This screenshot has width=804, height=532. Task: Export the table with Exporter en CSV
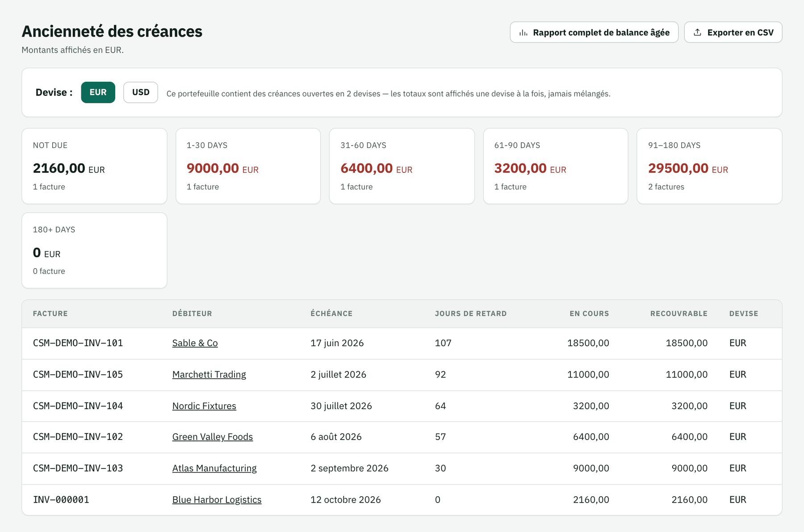[x=733, y=32]
